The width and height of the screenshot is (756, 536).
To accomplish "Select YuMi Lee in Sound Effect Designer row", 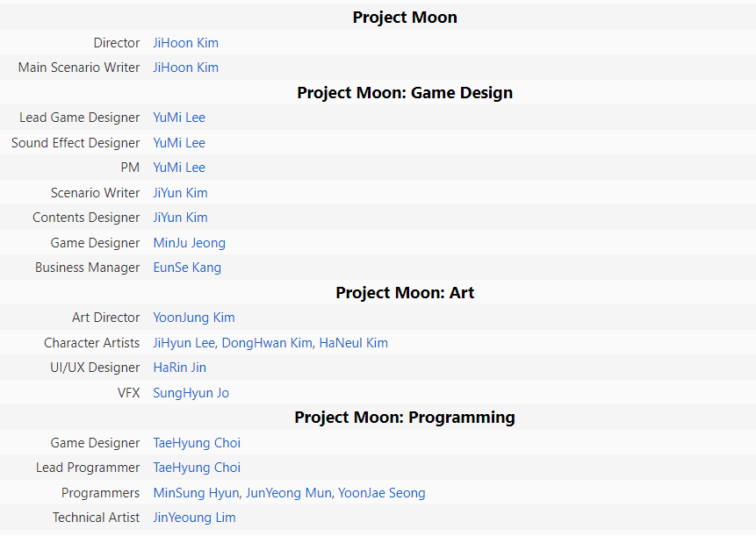I will click(179, 143).
